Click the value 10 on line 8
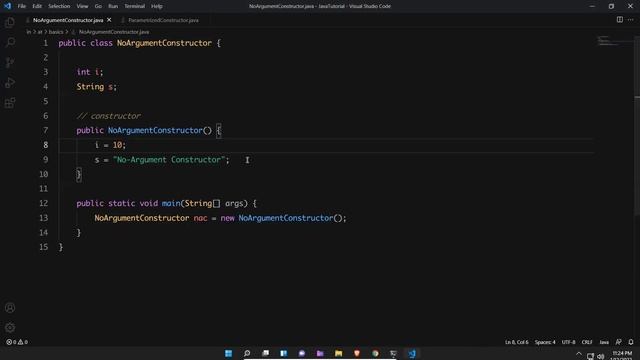The image size is (640, 360). 118,145
